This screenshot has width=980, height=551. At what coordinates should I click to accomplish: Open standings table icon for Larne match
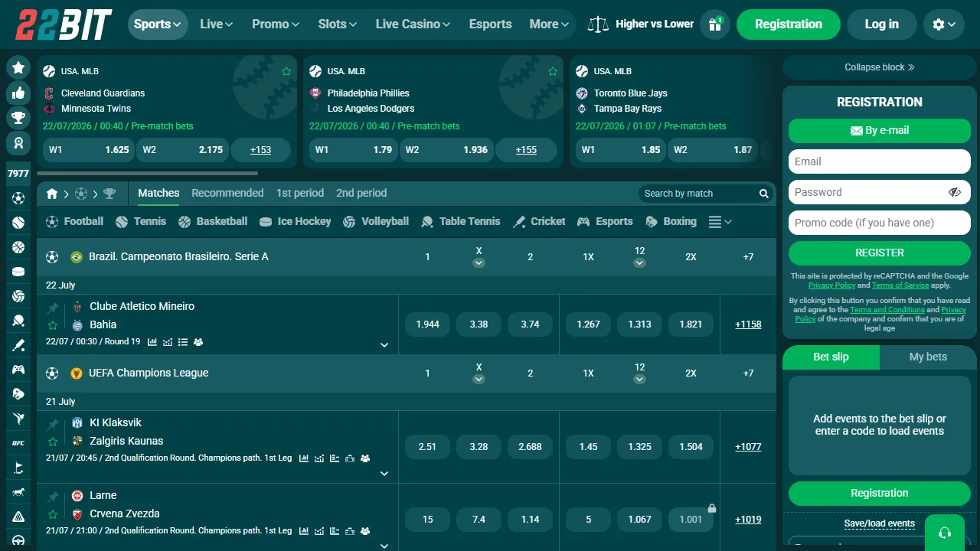(335, 531)
